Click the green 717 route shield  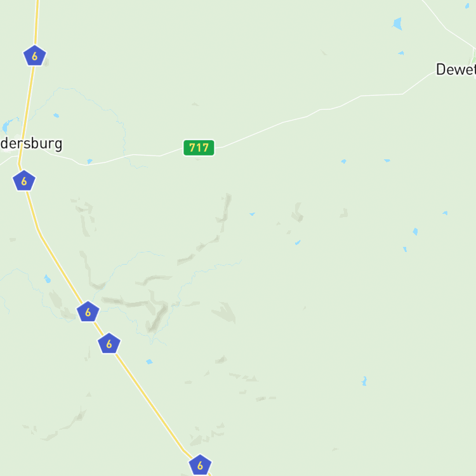[199, 148]
